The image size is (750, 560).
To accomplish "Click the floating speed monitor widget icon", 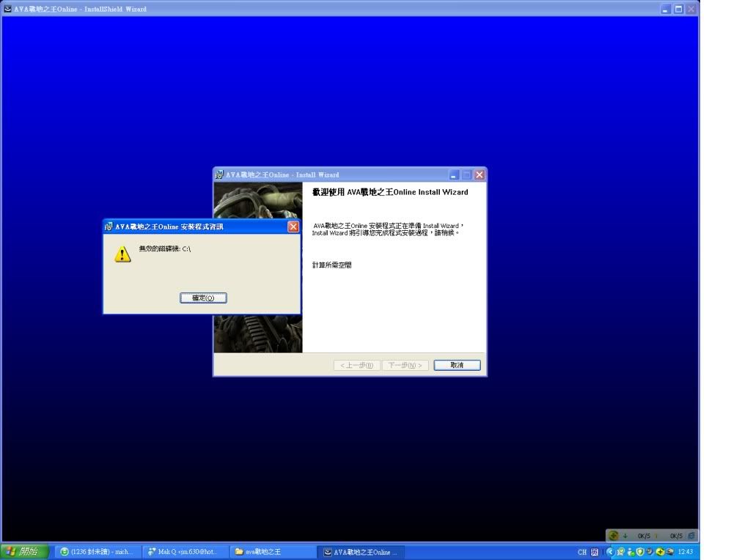I will pyautogui.click(x=614, y=536).
